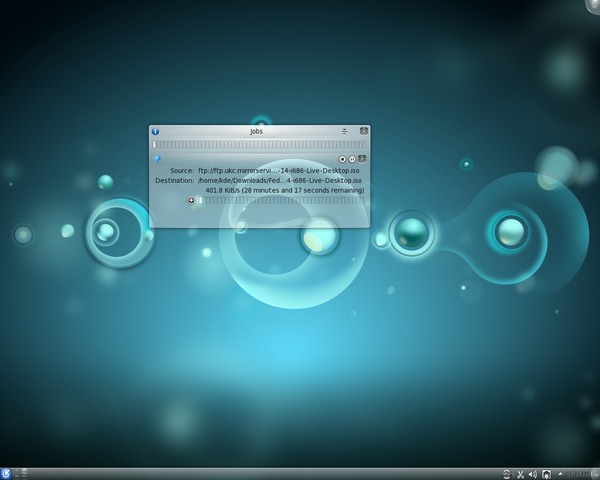
Task: Open the notifications spinner icon in tray
Action: pyautogui.click(x=506, y=475)
